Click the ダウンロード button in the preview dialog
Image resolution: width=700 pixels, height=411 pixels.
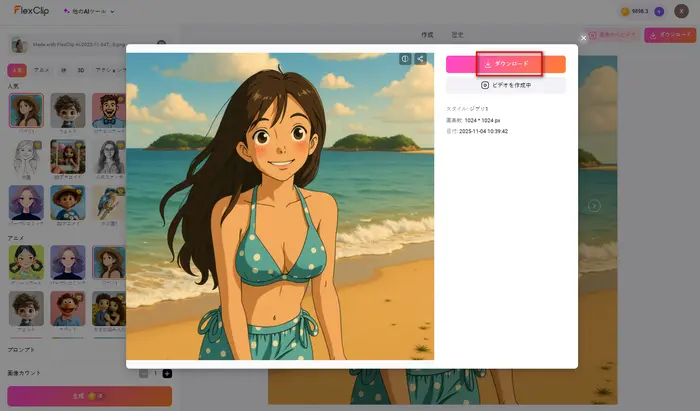tap(506, 64)
